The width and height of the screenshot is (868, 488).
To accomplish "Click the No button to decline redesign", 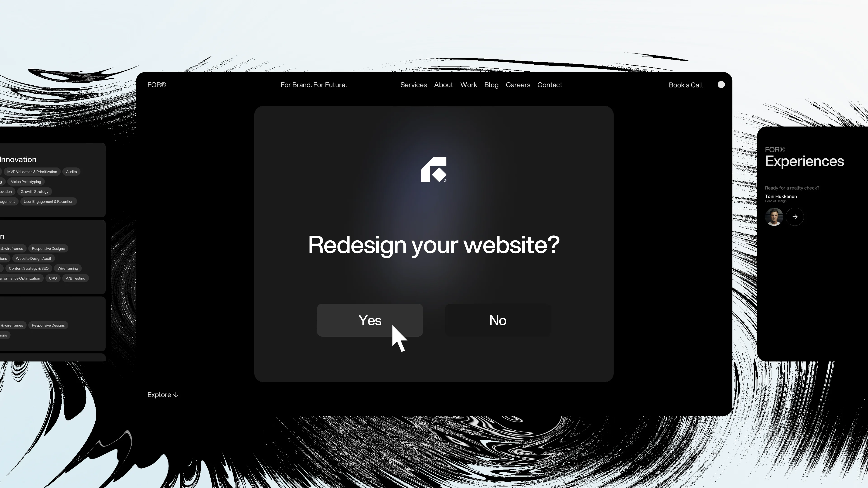I will (497, 320).
